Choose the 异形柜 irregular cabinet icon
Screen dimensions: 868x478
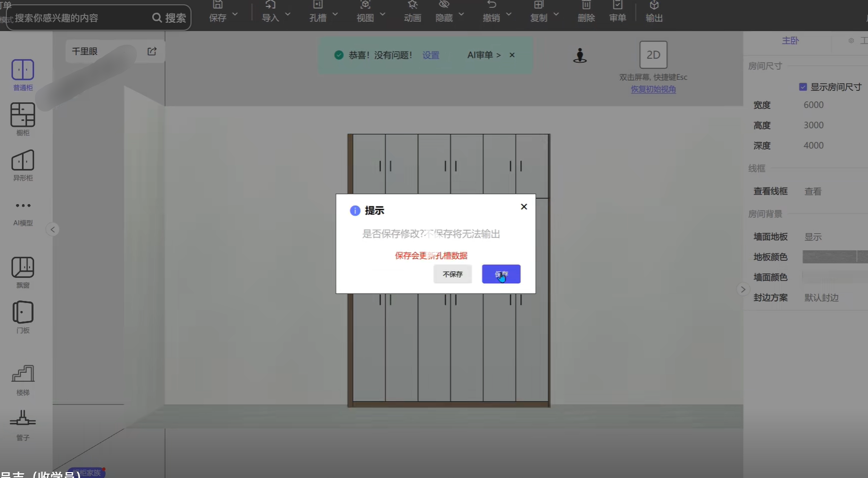coord(23,160)
